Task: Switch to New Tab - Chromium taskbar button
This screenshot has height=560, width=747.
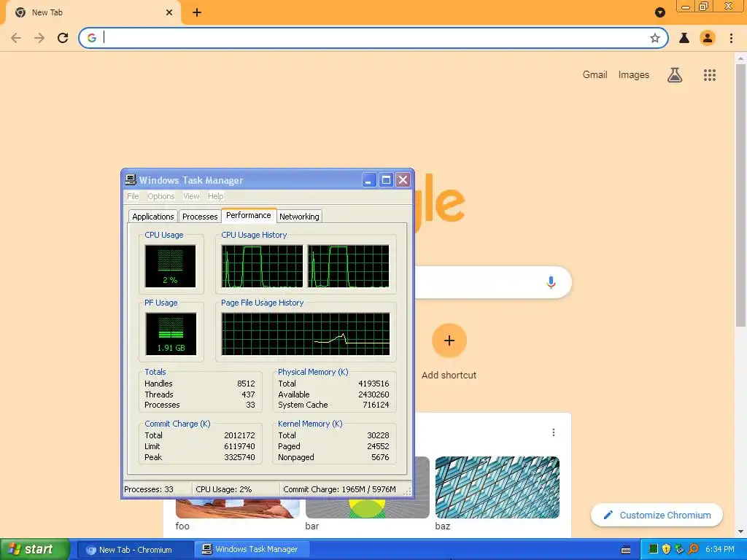Action: click(x=135, y=550)
